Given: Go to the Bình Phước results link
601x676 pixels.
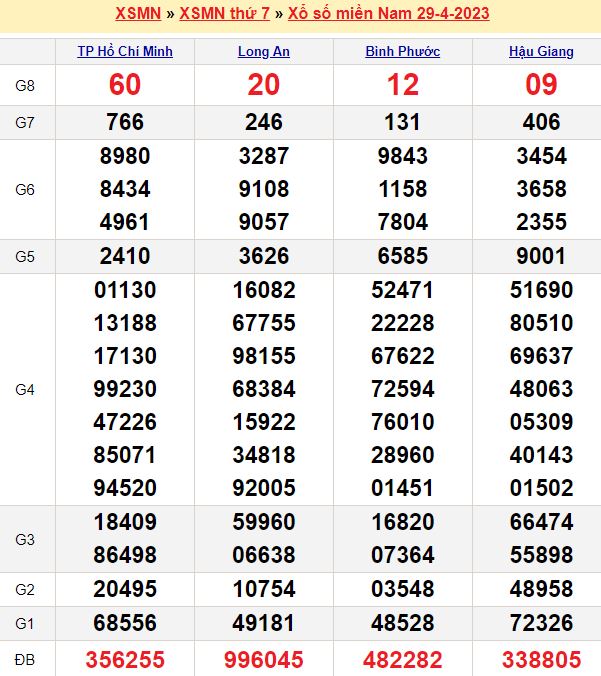Looking at the screenshot, I should (403, 52).
